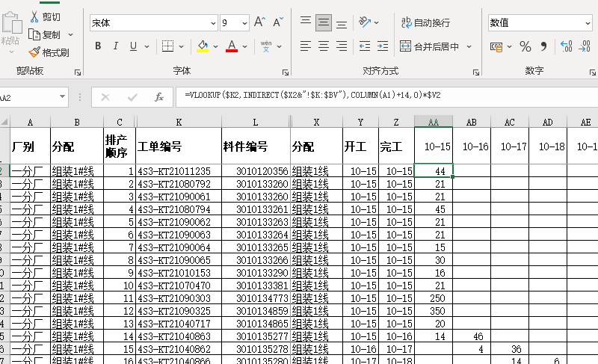
Task: Decrease decimal places
Action: pos(585,46)
